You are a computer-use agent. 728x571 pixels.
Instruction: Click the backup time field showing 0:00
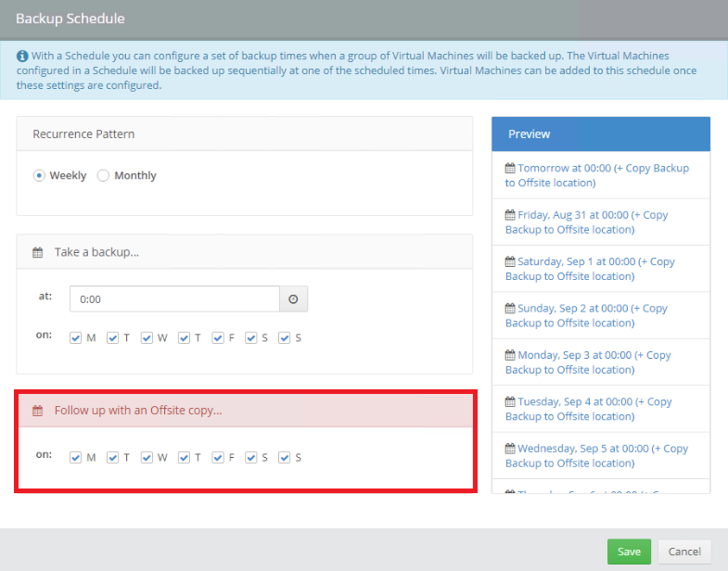coord(174,299)
